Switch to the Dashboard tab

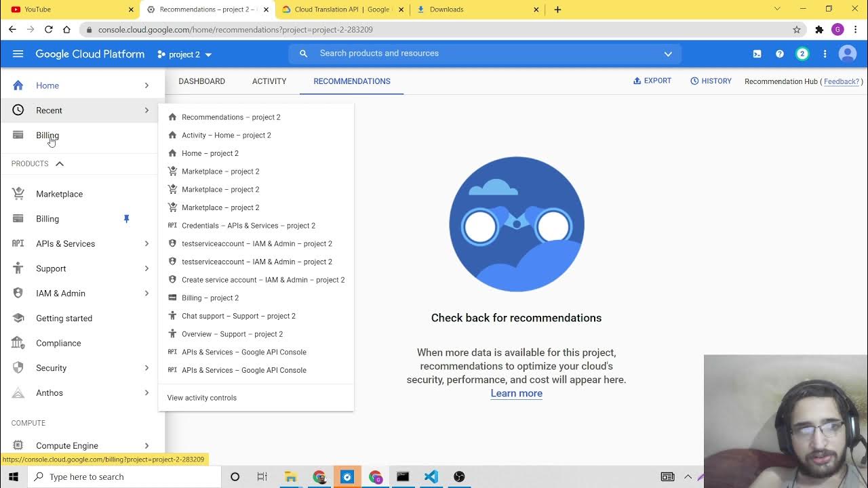201,81
